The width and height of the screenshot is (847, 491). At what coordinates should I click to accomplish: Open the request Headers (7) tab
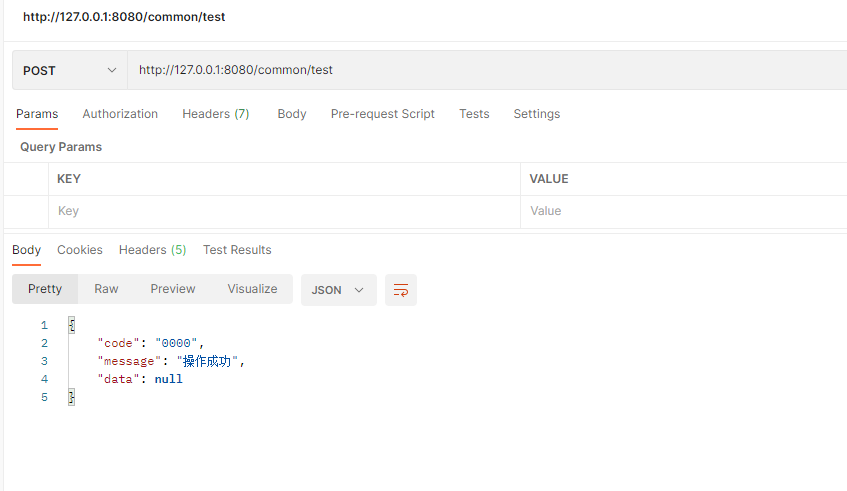tap(216, 114)
